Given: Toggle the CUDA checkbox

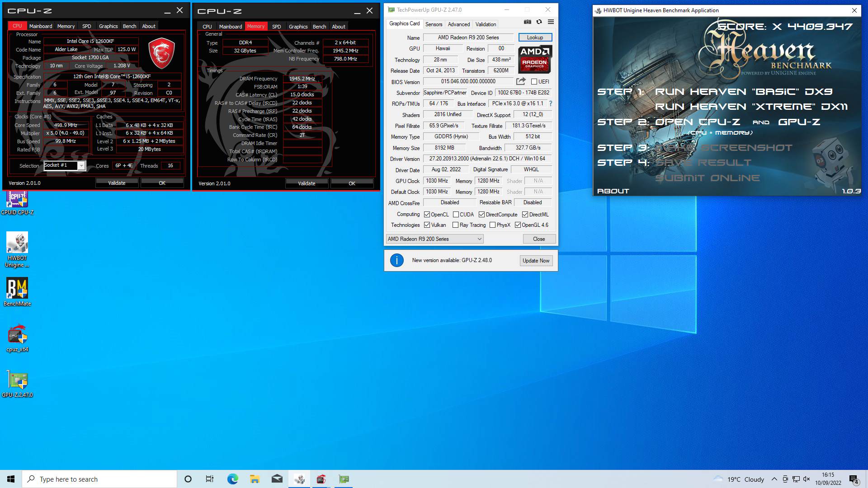Looking at the screenshot, I should coord(456,215).
